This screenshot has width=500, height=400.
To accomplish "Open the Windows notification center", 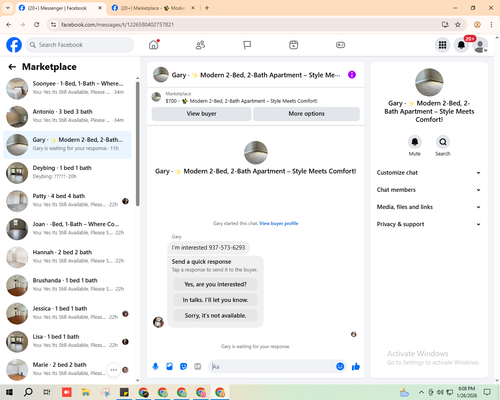I will click(x=487, y=392).
